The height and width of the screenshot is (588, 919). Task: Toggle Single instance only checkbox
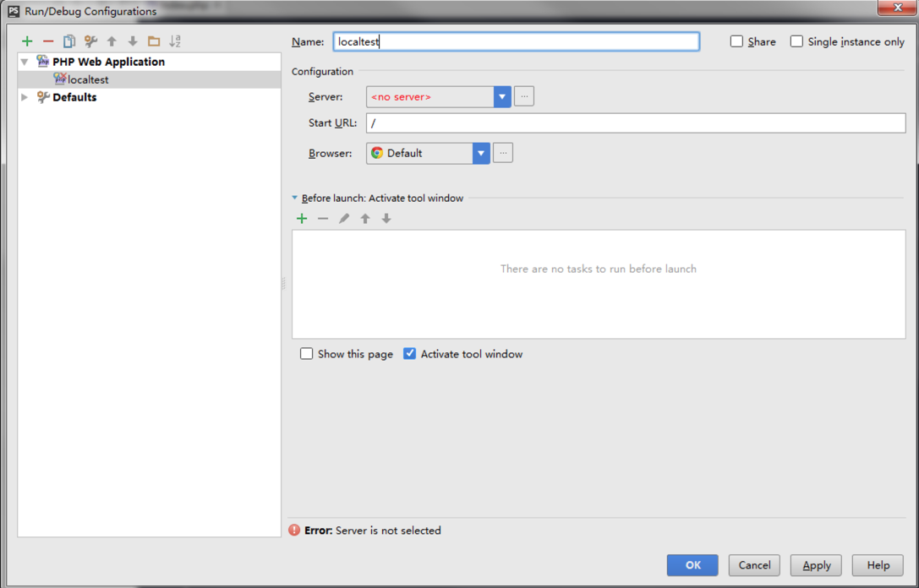click(796, 41)
